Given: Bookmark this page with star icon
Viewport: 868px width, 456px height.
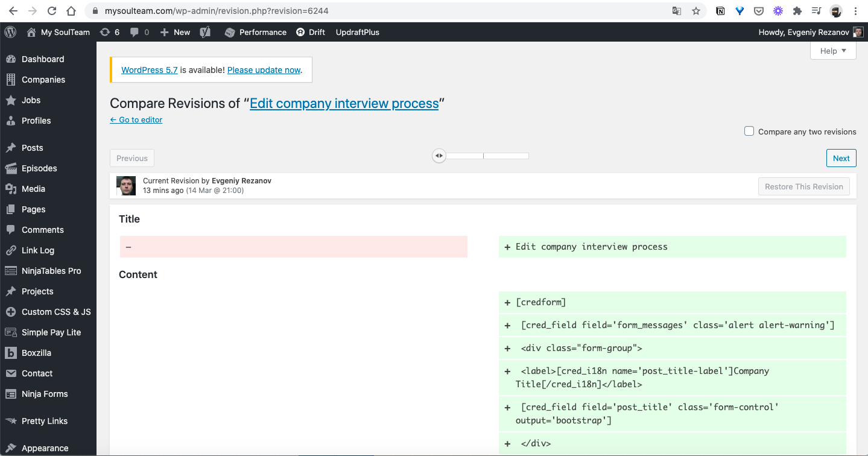Looking at the screenshot, I should coord(695,11).
